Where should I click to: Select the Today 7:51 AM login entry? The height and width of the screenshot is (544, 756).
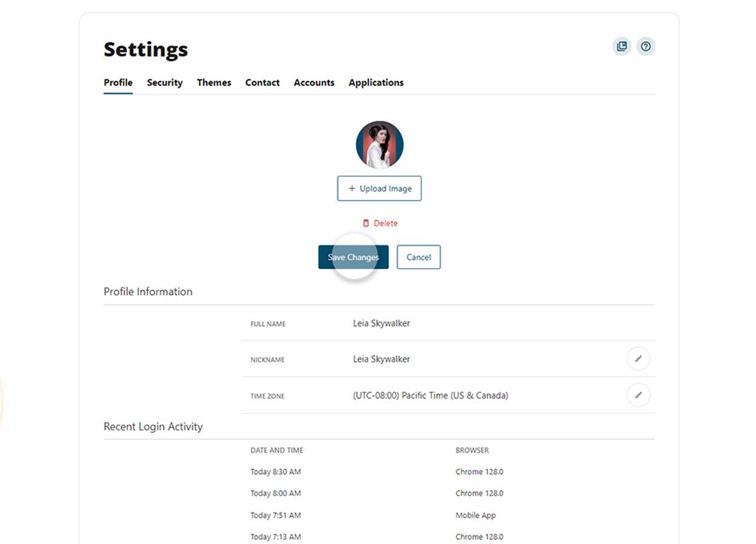276,515
